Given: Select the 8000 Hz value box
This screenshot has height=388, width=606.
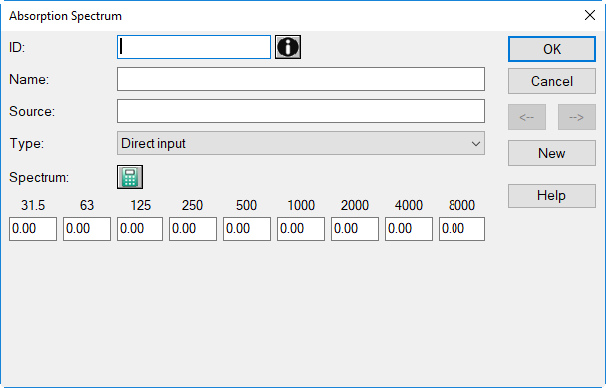Looking at the screenshot, I should pos(462,229).
